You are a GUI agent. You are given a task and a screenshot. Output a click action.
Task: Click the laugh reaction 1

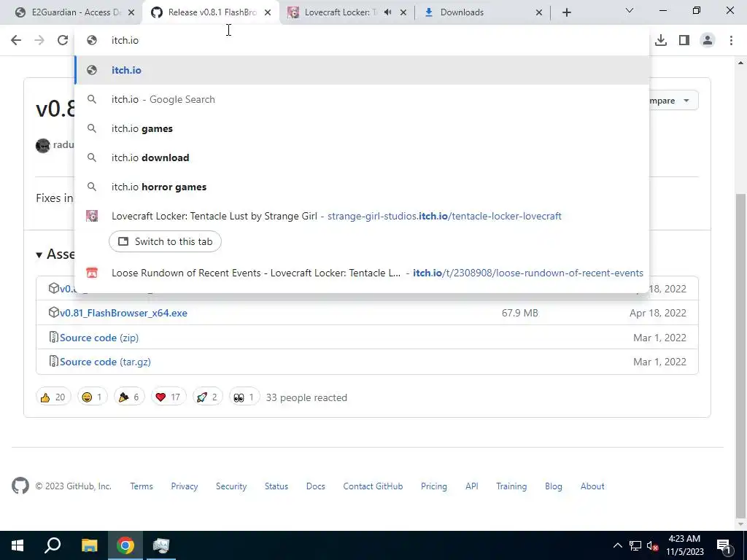click(92, 397)
